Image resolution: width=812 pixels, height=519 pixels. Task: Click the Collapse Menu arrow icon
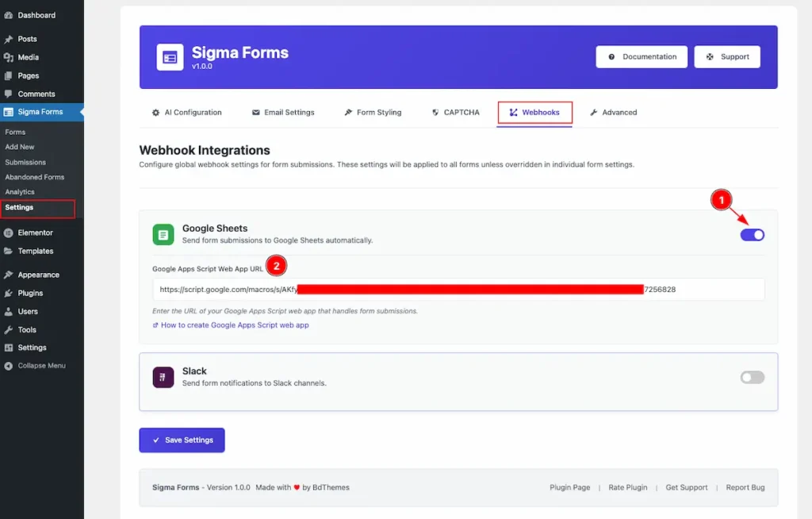[x=8, y=366]
